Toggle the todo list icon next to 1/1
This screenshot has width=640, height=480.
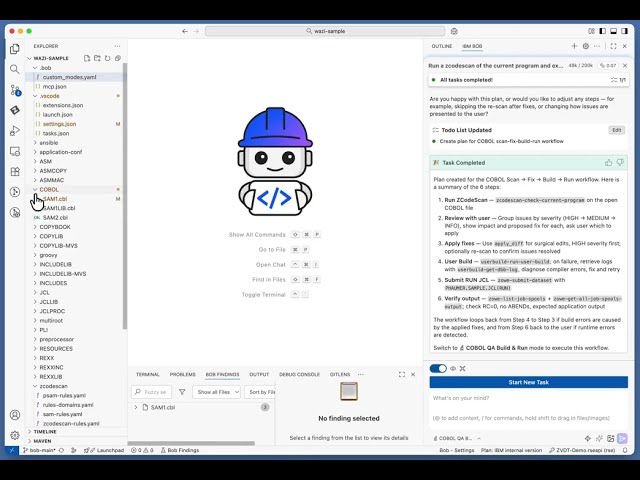point(613,80)
